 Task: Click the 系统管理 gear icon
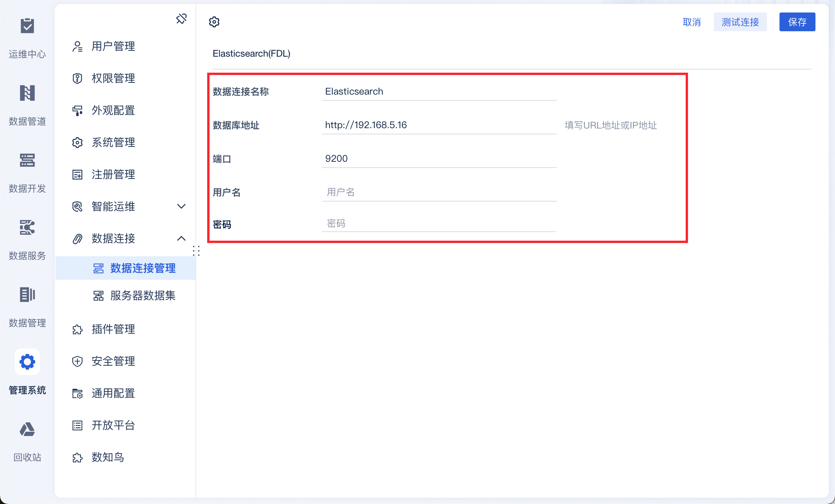coord(77,143)
